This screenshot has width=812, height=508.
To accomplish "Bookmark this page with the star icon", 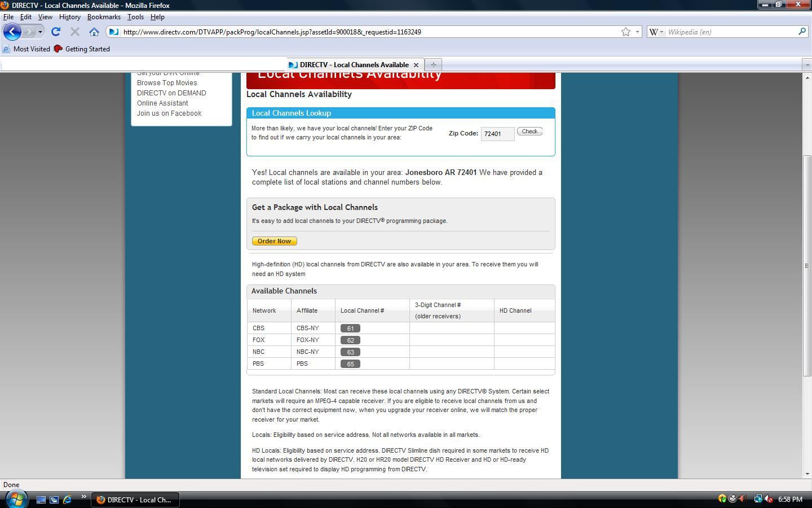I will coord(625,32).
